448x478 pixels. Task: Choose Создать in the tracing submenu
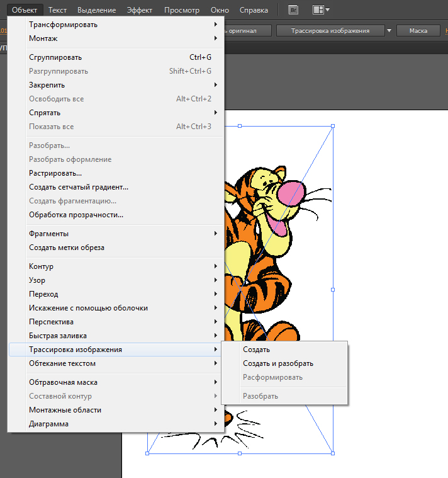[284, 350]
